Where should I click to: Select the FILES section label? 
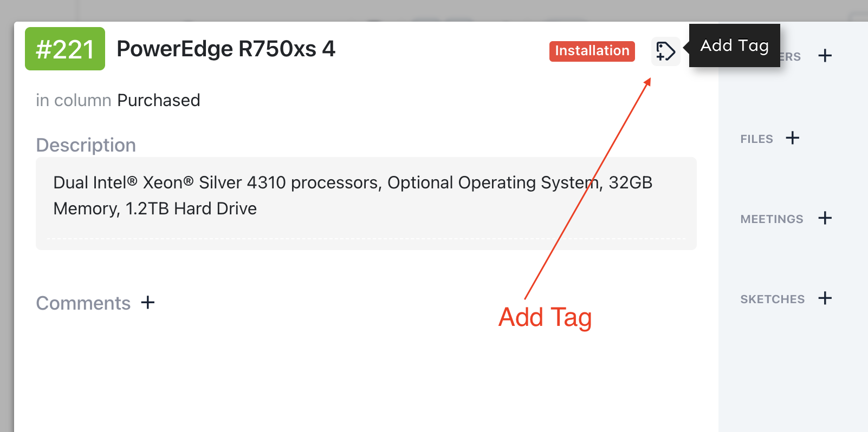756,139
